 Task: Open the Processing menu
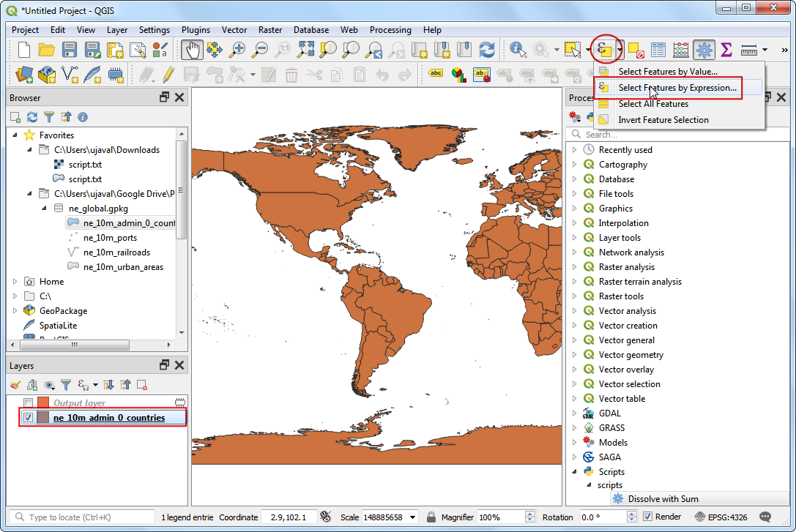[390, 30]
